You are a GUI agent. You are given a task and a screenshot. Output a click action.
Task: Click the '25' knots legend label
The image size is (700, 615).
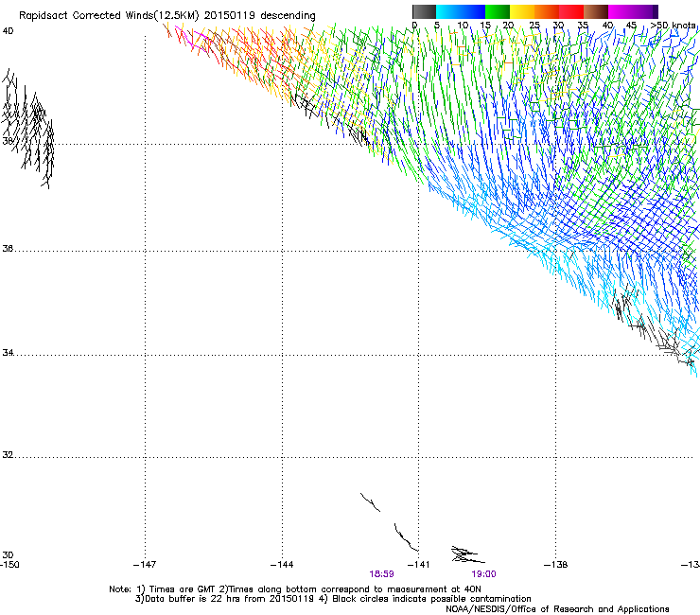click(x=534, y=25)
